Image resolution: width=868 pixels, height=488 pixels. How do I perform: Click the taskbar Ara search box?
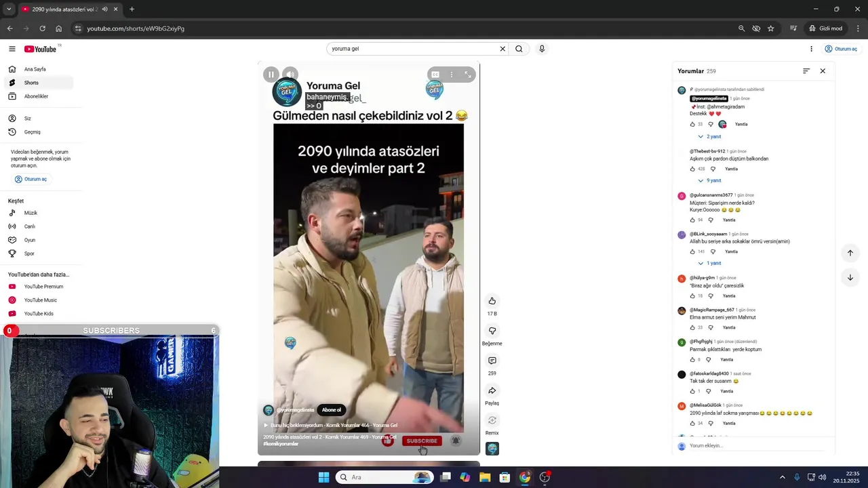point(384,477)
